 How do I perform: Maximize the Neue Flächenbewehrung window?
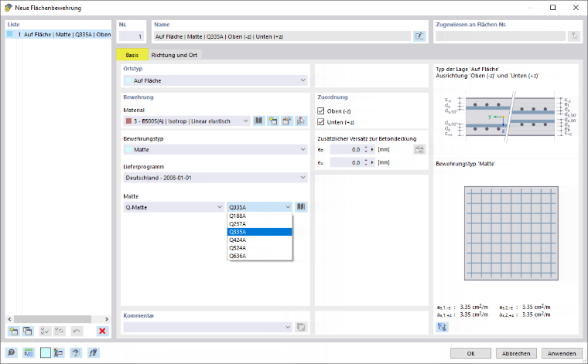click(x=552, y=8)
